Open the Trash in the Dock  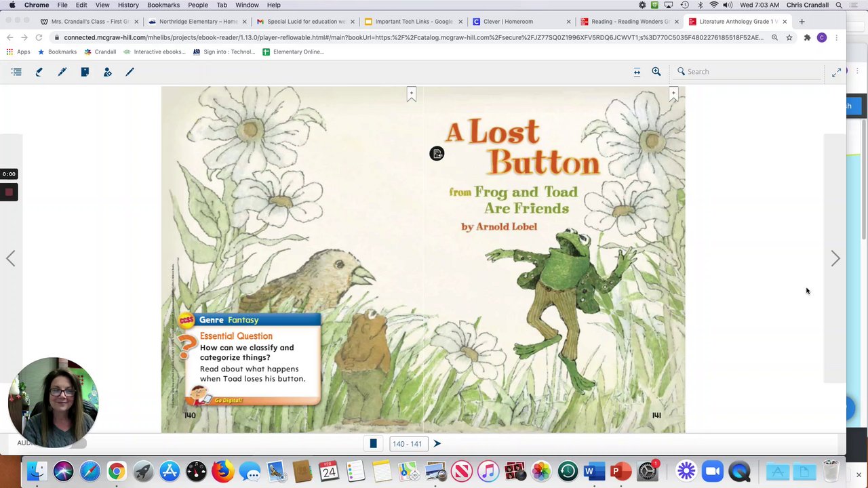pos(831,471)
